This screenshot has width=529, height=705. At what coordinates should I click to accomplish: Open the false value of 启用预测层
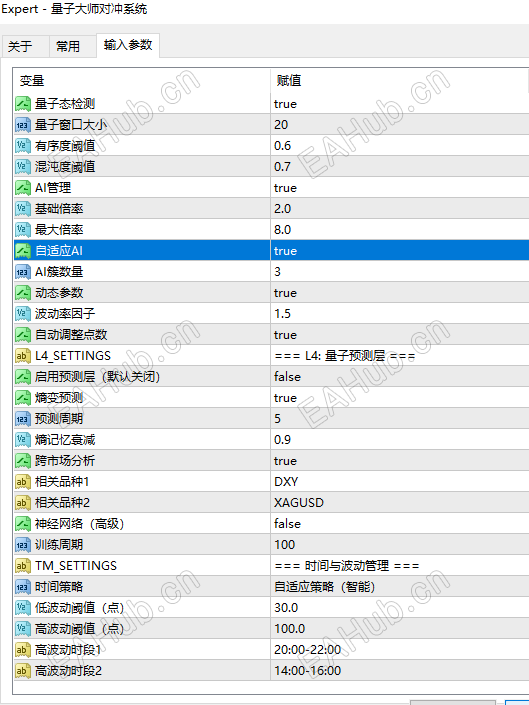coord(400,377)
